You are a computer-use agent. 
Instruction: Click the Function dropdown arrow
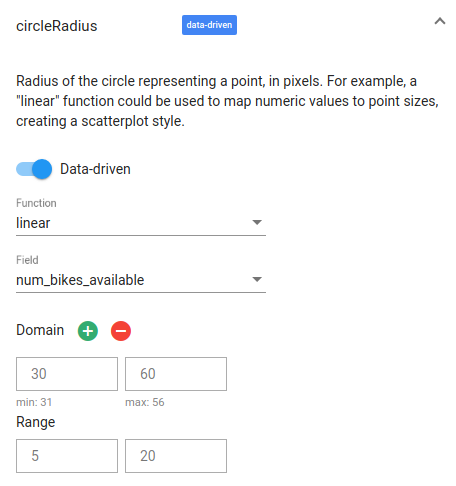click(x=257, y=222)
